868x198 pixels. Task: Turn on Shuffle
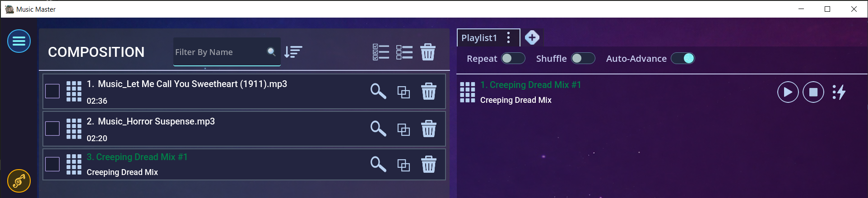[x=583, y=58]
